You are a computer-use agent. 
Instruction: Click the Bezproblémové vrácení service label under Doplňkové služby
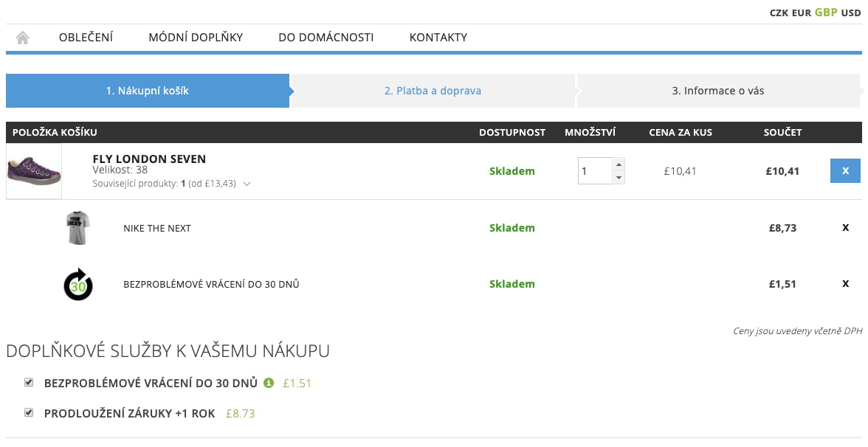pos(151,383)
